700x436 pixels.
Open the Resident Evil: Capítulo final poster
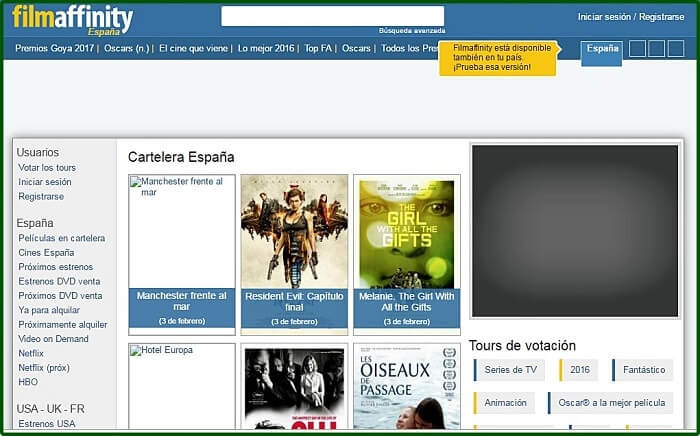pos(294,231)
